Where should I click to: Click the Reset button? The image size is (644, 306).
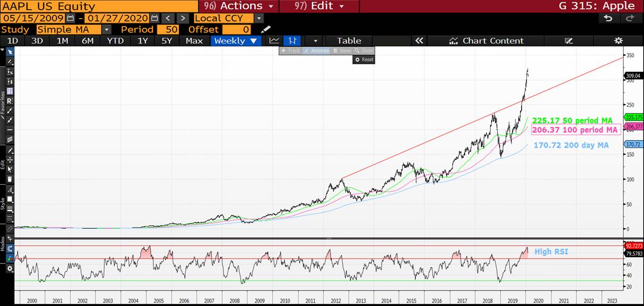point(364,60)
